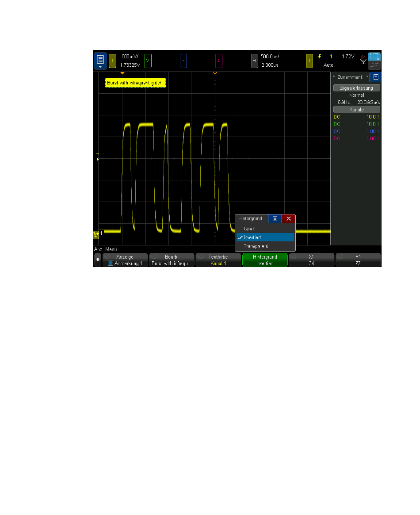This screenshot has height=515, width=420.
Task: Click the microphone voice control icon
Action: coord(363,59)
